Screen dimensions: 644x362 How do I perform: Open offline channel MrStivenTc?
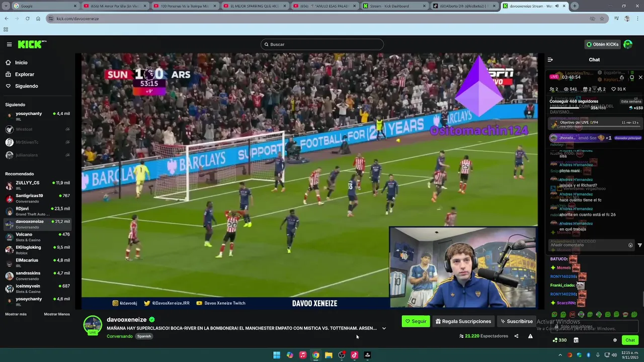(x=38, y=142)
